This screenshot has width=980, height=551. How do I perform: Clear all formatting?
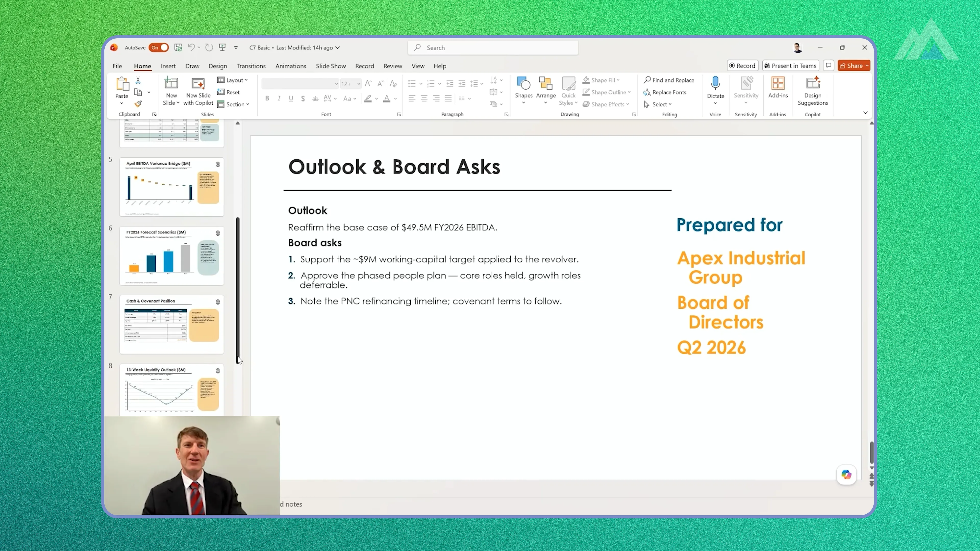[393, 83]
